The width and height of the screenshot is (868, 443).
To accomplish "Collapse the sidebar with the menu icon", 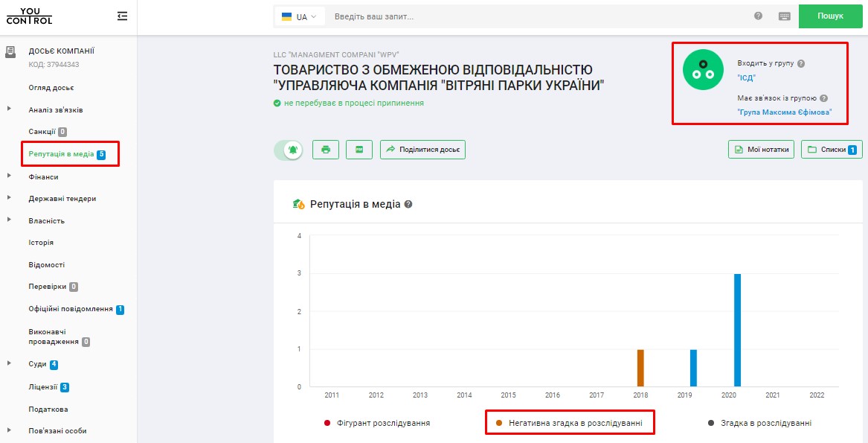I will tap(123, 16).
